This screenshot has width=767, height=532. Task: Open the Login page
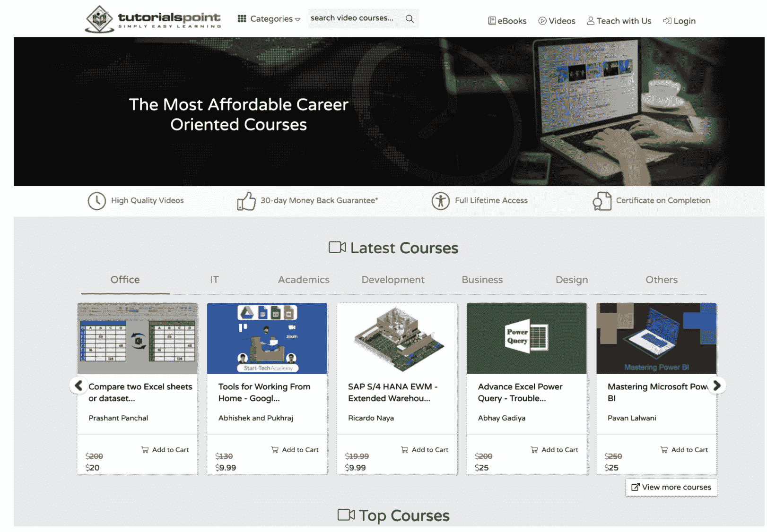(679, 21)
